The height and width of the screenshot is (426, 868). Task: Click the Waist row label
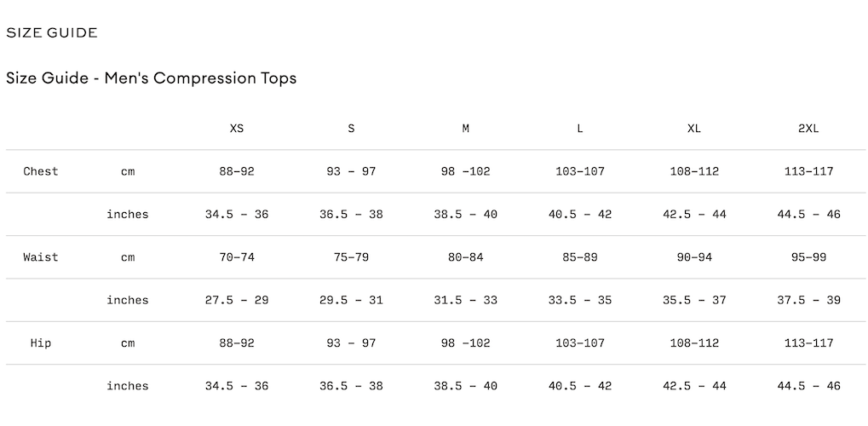(40, 257)
